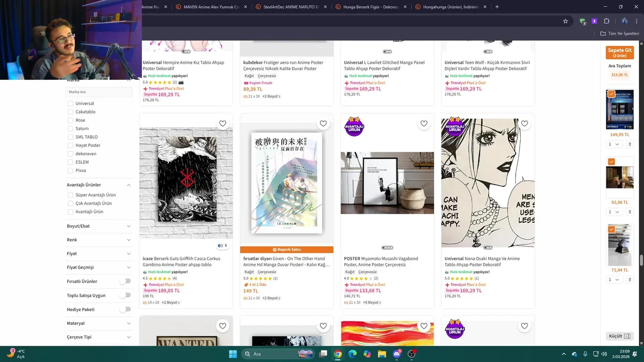The image size is (644, 362).
Task: Favorite the WANTED poster product
Action: pyautogui.click(x=222, y=326)
